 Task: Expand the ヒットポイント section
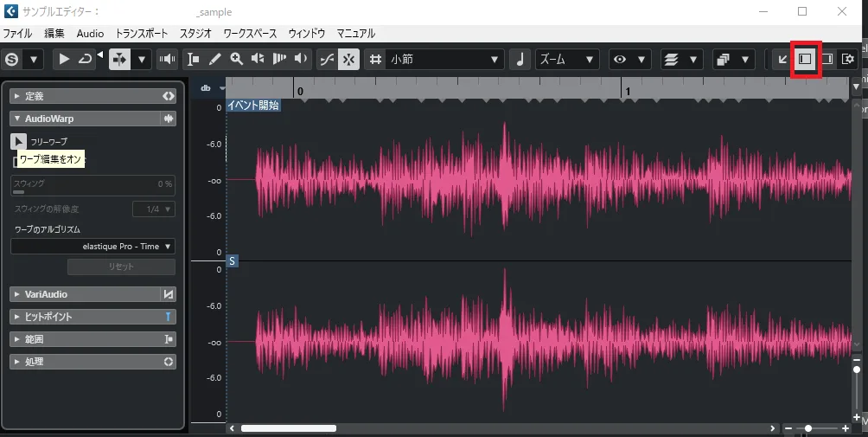click(x=17, y=317)
